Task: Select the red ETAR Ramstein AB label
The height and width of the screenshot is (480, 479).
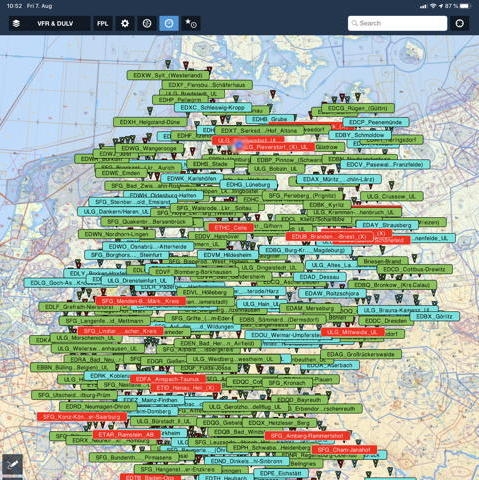Action: [x=127, y=434]
